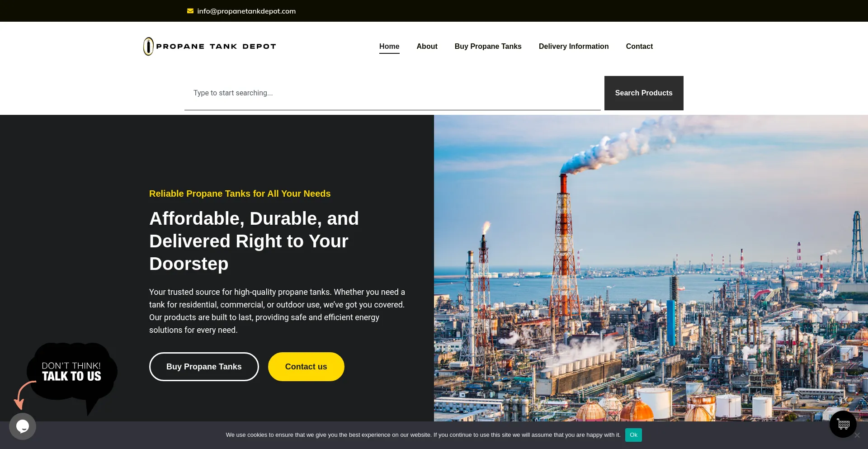The width and height of the screenshot is (868, 449).
Task: Open the About page
Action: (427, 46)
